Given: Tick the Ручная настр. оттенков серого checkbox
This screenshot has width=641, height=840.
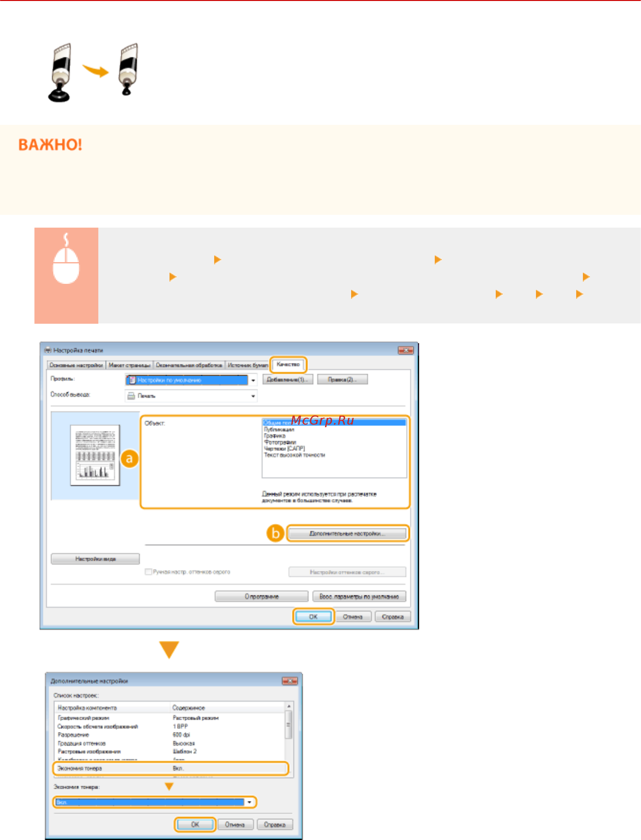Looking at the screenshot, I should coord(148,572).
